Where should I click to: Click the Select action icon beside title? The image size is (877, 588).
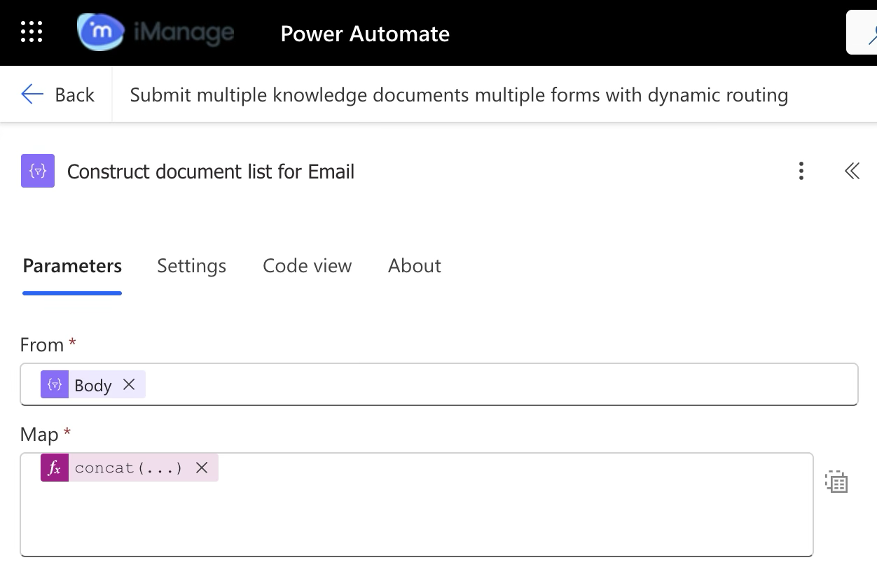point(38,171)
